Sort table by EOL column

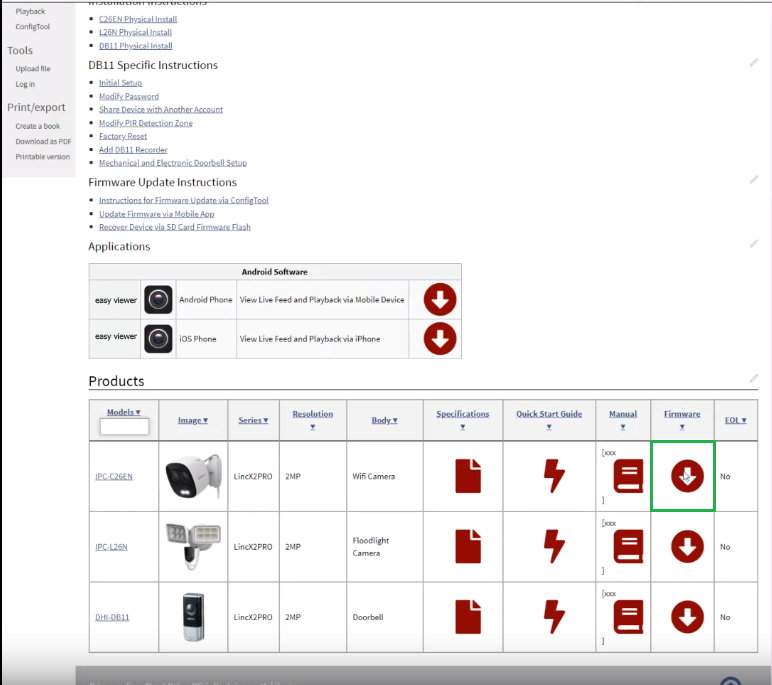[736, 420]
